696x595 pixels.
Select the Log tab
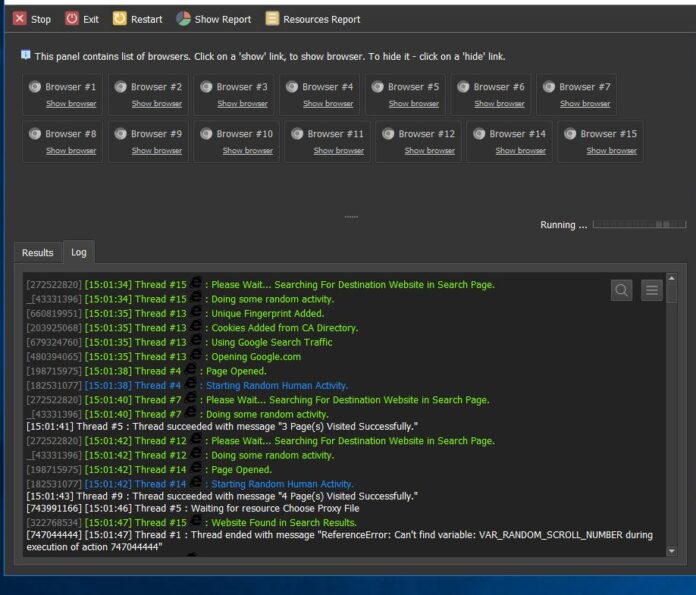[x=78, y=253]
